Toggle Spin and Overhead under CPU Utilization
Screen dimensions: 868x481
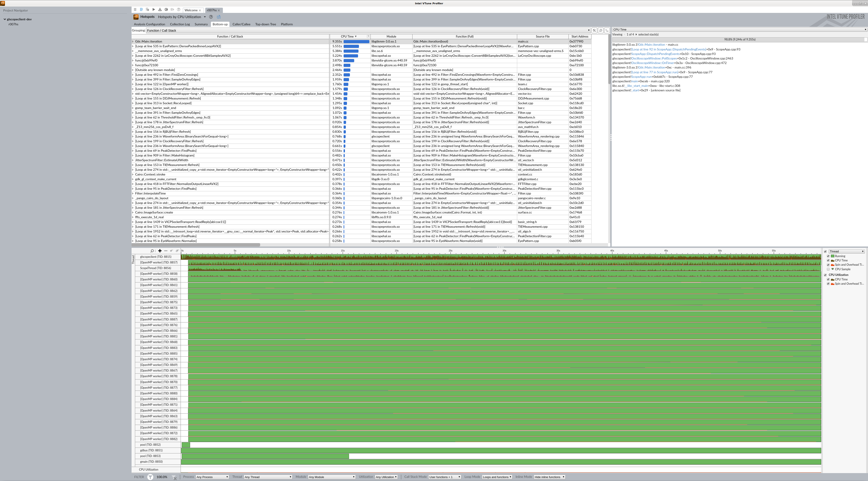click(828, 284)
